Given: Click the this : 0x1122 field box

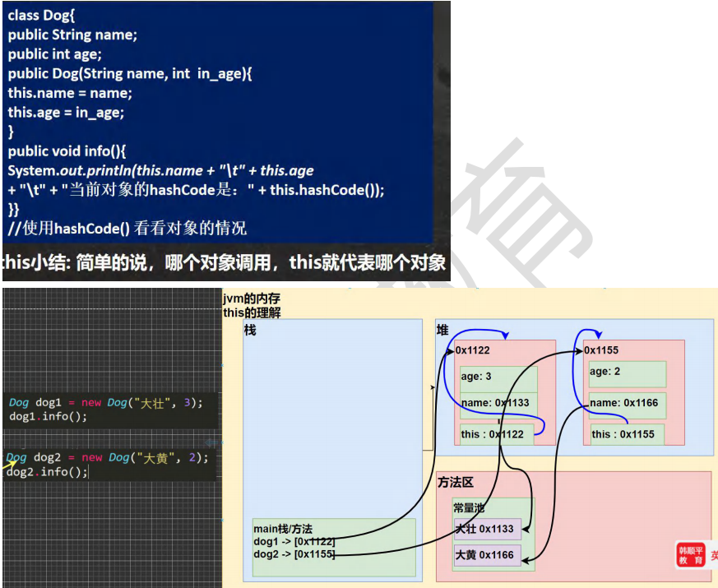Looking at the screenshot, I should [493, 434].
